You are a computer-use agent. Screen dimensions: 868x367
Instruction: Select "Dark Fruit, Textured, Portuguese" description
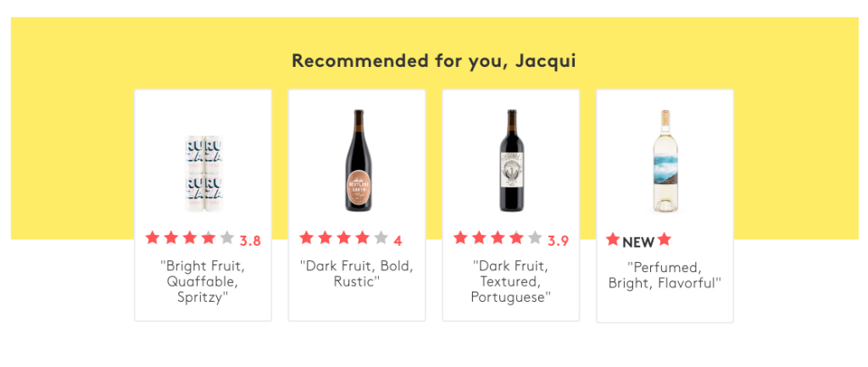[x=511, y=281]
